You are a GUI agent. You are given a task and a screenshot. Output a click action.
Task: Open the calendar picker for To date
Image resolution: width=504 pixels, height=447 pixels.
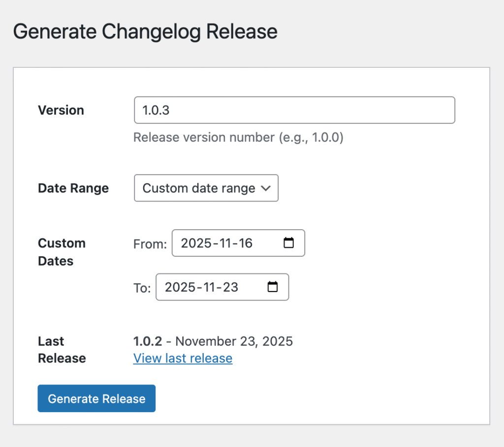coord(273,287)
